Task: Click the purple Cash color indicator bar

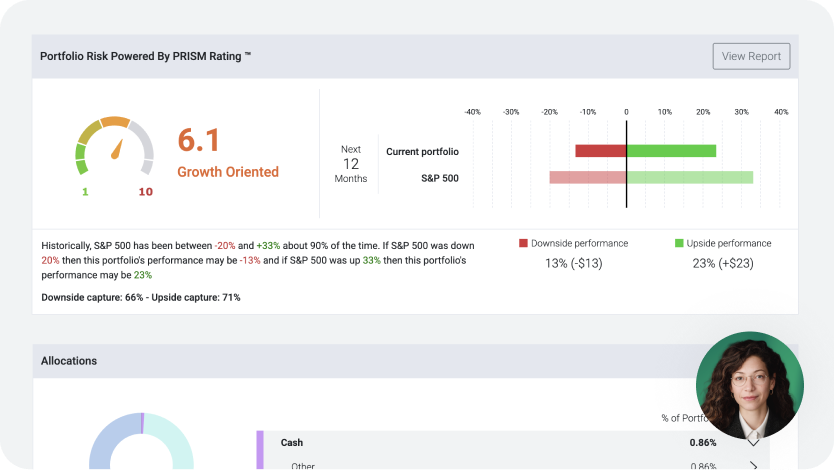Action: click(x=260, y=450)
